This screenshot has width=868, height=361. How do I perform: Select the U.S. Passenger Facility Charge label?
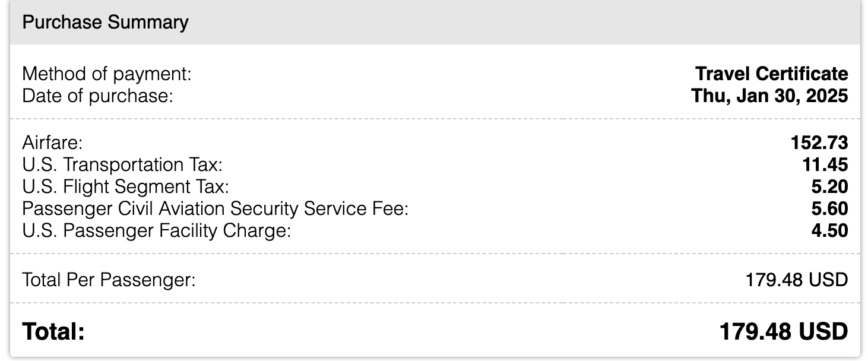click(157, 230)
